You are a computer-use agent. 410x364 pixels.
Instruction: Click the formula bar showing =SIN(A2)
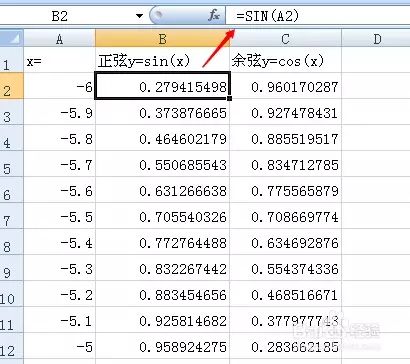(x=318, y=16)
